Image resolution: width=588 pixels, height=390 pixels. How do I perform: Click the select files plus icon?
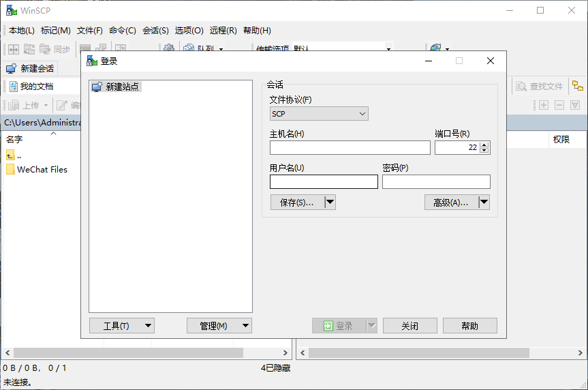tap(544, 105)
